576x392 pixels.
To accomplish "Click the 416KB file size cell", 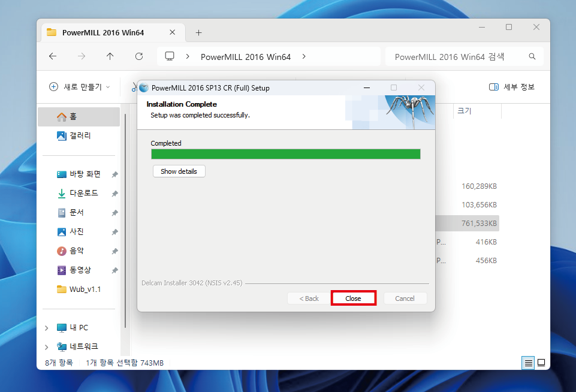I will point(486,242).
